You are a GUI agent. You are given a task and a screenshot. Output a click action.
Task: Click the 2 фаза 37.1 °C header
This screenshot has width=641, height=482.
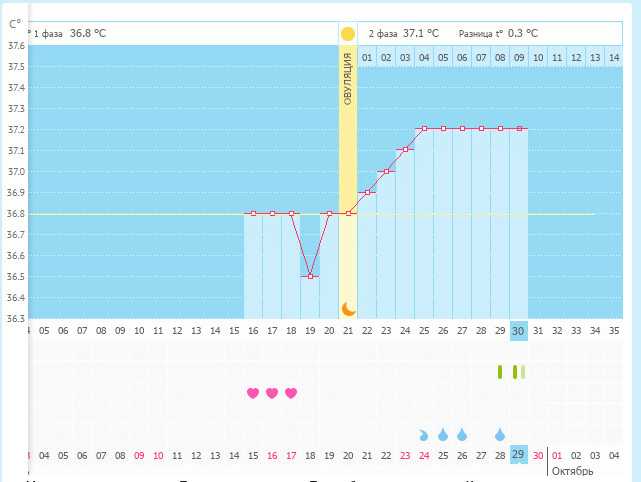403,33
